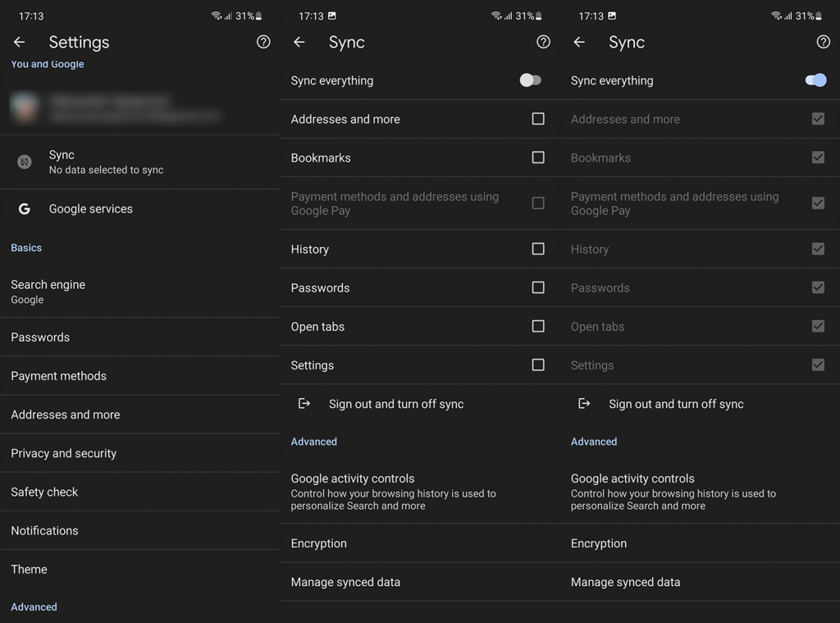Check the unchecked History box
The height and width of the screenshot is (623, 840).
(538, 249)
